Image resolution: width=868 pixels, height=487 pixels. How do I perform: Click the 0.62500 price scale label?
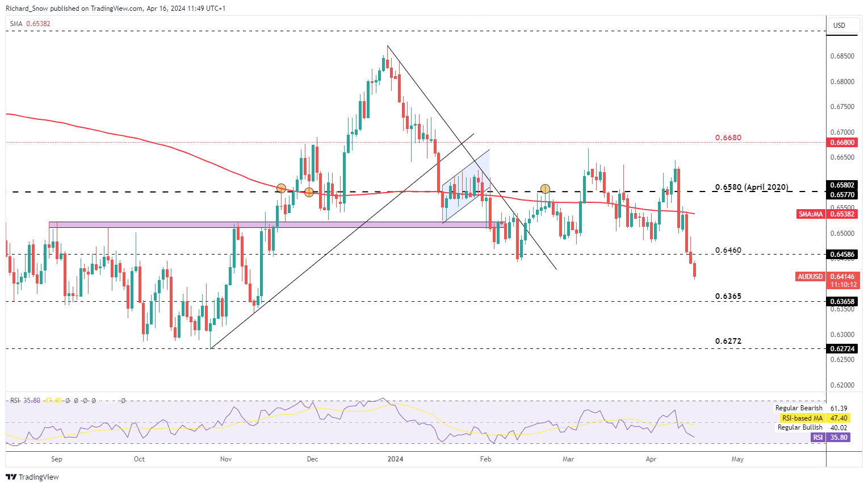[842, 360]
